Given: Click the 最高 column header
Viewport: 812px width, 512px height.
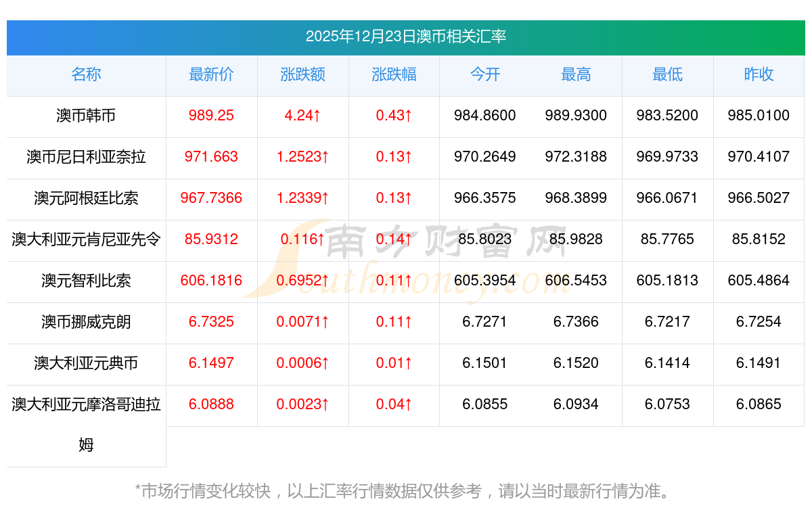Looking at the screenshot, I should point(576,74).
